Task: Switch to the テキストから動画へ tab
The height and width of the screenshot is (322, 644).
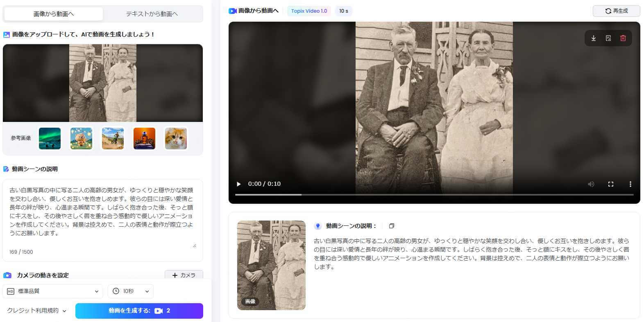Action: pyautogui.click(x=152, y=14)
